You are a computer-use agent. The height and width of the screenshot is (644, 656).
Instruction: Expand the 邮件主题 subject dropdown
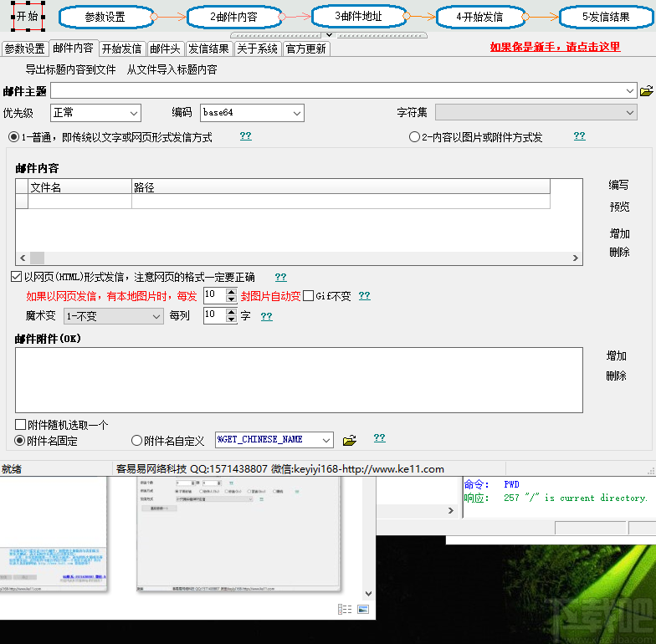point(629,90)
